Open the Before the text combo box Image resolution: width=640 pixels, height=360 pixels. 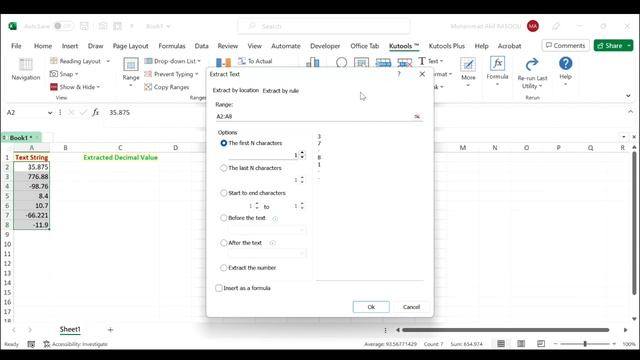[266, 230]
